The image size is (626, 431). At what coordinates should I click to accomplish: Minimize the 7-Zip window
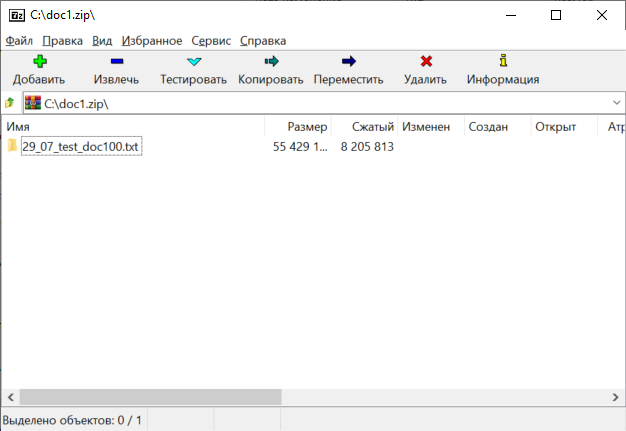[x=511, y=15]
